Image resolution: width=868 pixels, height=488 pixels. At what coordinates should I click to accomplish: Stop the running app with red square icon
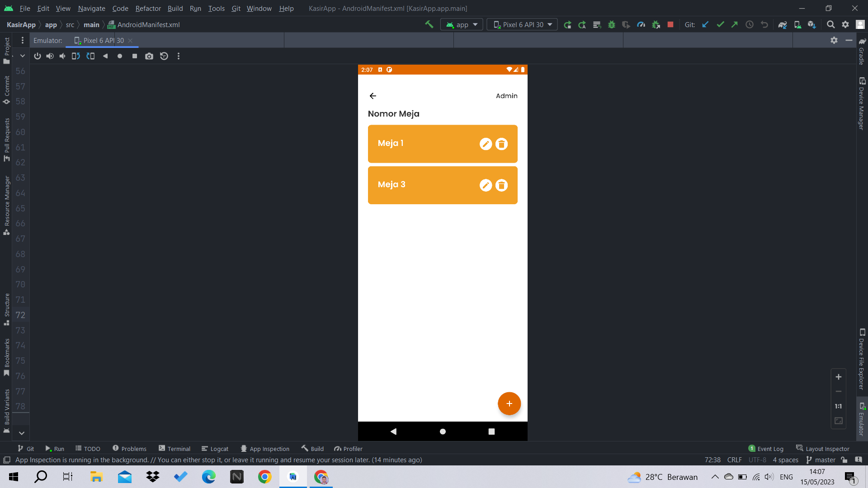point(670,24)
